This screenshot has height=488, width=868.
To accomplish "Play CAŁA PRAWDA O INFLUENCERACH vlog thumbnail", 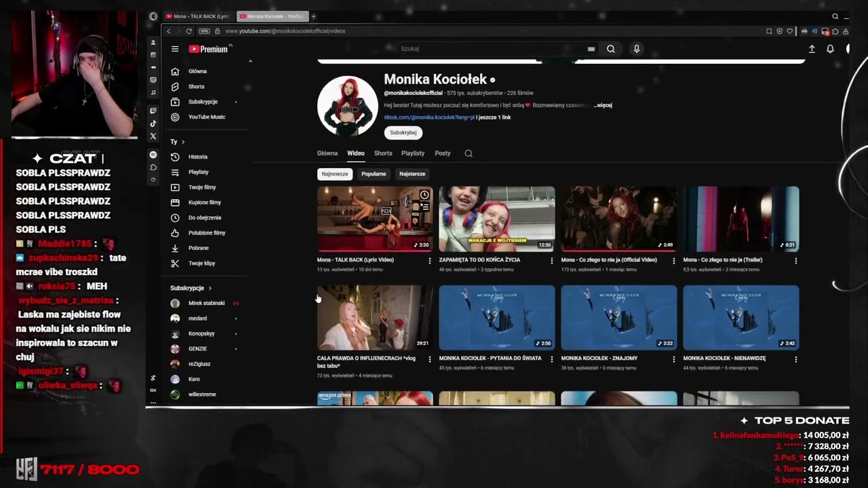I will coord(375,317).
